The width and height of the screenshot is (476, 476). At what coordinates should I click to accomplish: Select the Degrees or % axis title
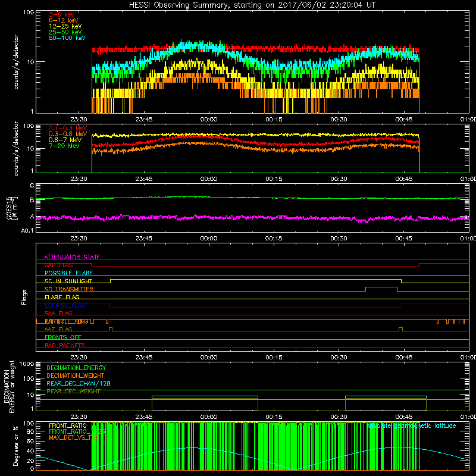pyautogui.click(x=15, y=446)
